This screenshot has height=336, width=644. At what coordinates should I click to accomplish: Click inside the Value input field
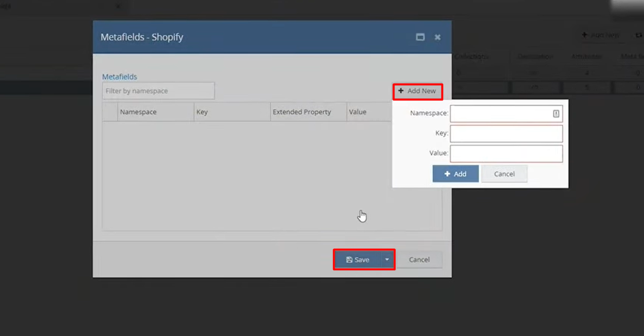coord(506,154)
